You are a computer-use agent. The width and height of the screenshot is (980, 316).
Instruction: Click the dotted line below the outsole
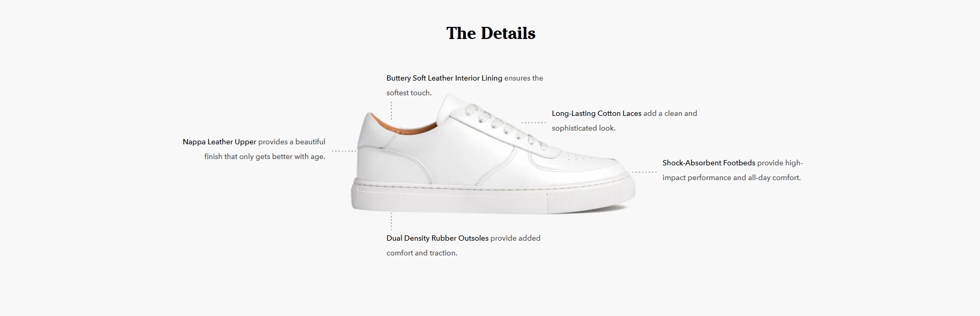(391, 221)
